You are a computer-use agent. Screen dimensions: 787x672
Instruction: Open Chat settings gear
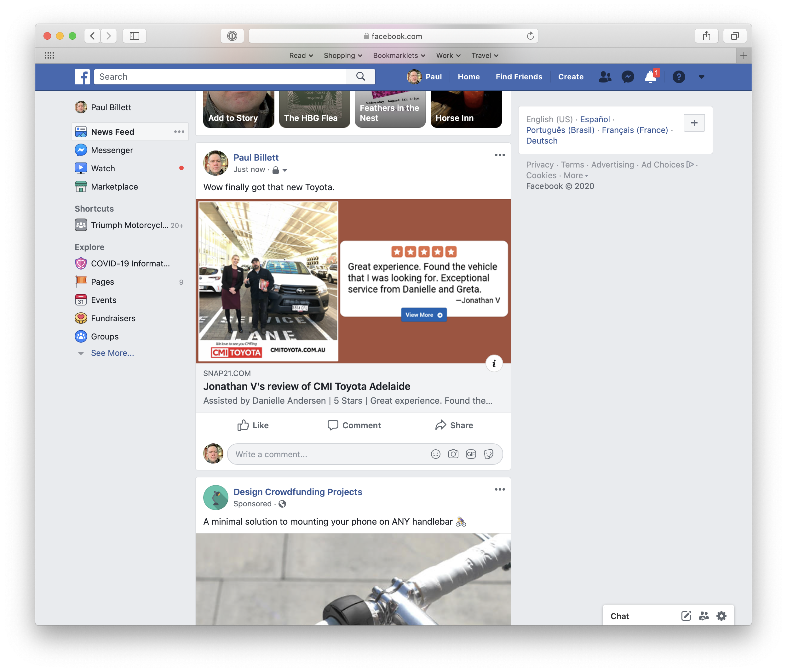(721, 616)
